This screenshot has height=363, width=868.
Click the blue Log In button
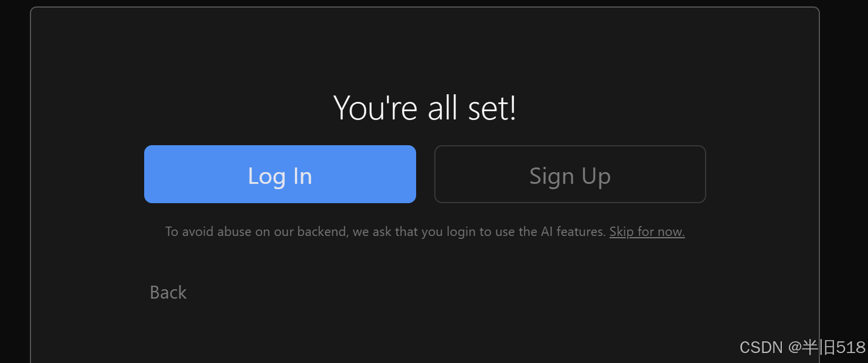280,174
